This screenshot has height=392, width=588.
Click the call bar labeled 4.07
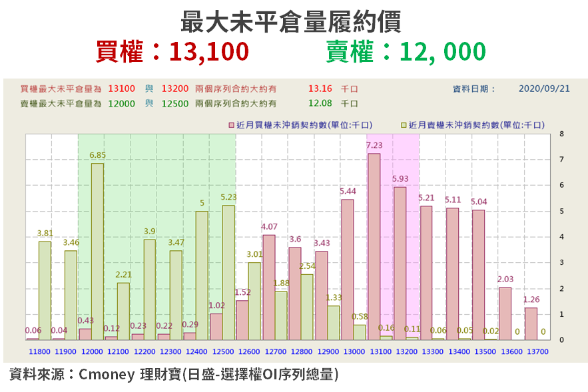point(269,288)
